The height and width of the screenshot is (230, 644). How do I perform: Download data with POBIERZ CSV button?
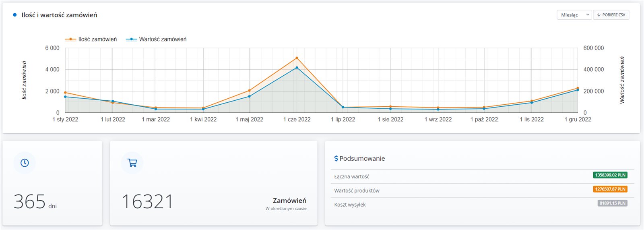click(611, 15)
